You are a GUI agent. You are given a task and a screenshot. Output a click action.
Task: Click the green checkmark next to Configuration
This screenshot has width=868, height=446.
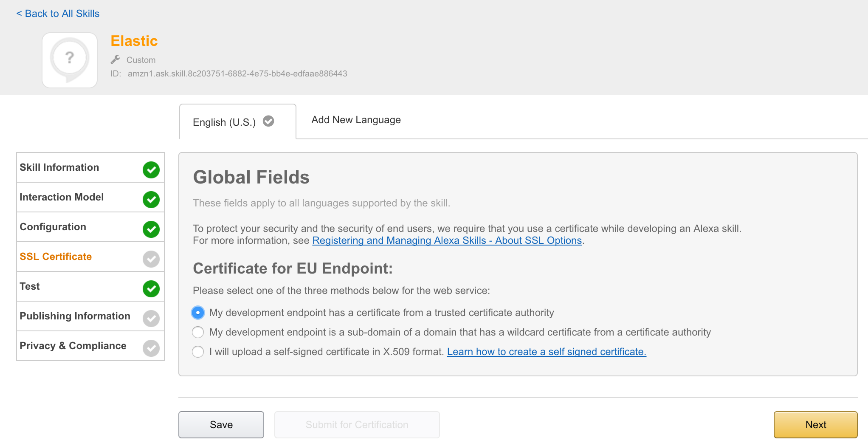tap(151, 229)
